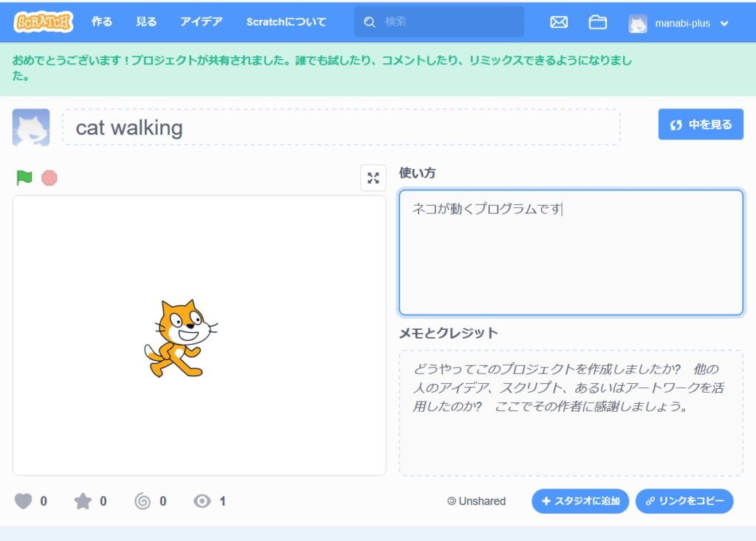Open Scratchについて (About) menu item
Screen dimensions: 756x541
coord(286,21)
